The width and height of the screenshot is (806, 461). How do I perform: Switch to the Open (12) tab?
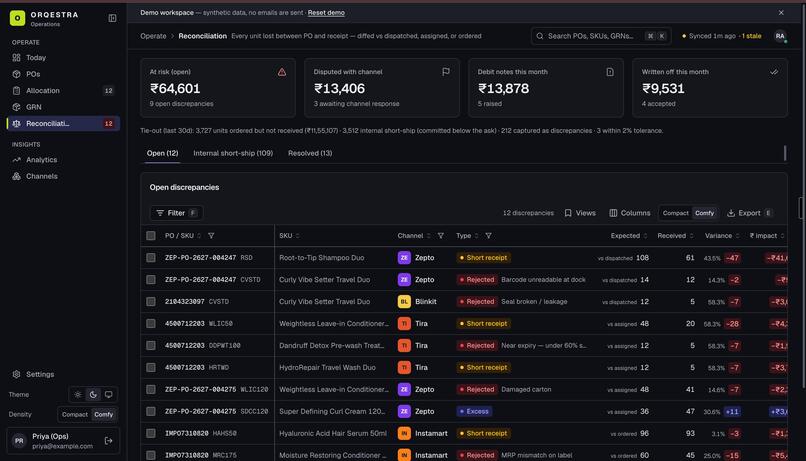pos(162,153)
